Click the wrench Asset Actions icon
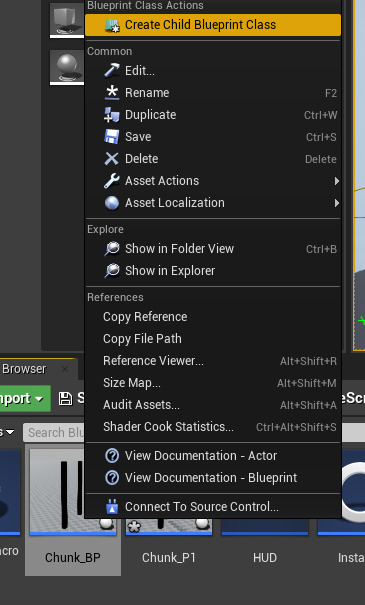This screenshot has width=365, height=605. pos(112,181)
